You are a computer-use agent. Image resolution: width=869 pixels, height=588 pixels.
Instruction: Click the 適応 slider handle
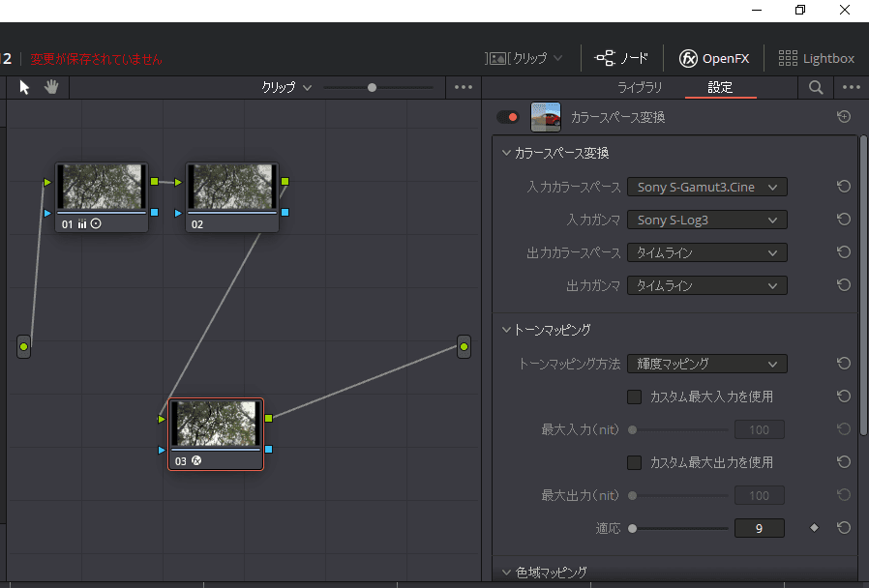point(632,528)
